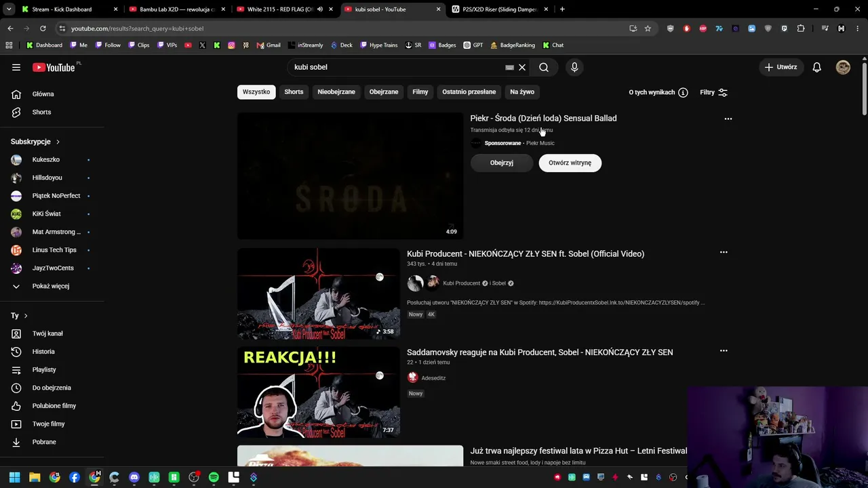
Task: Filter results by Na żywo
Action: coord(522,91)
